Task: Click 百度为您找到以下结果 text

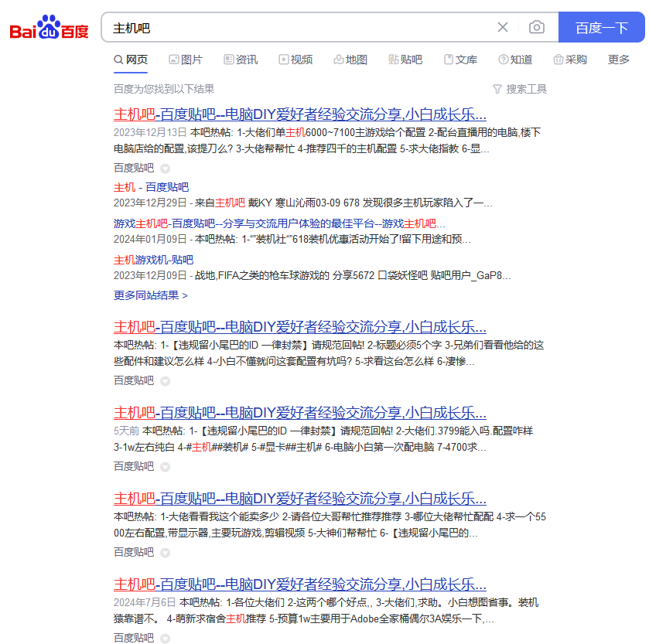Action: 164,89
